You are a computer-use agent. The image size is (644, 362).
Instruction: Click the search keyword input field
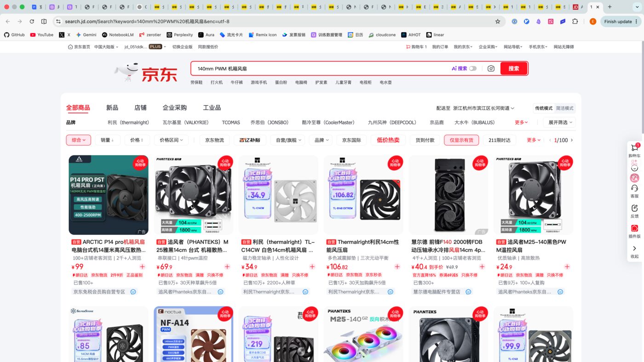(322, 68)
